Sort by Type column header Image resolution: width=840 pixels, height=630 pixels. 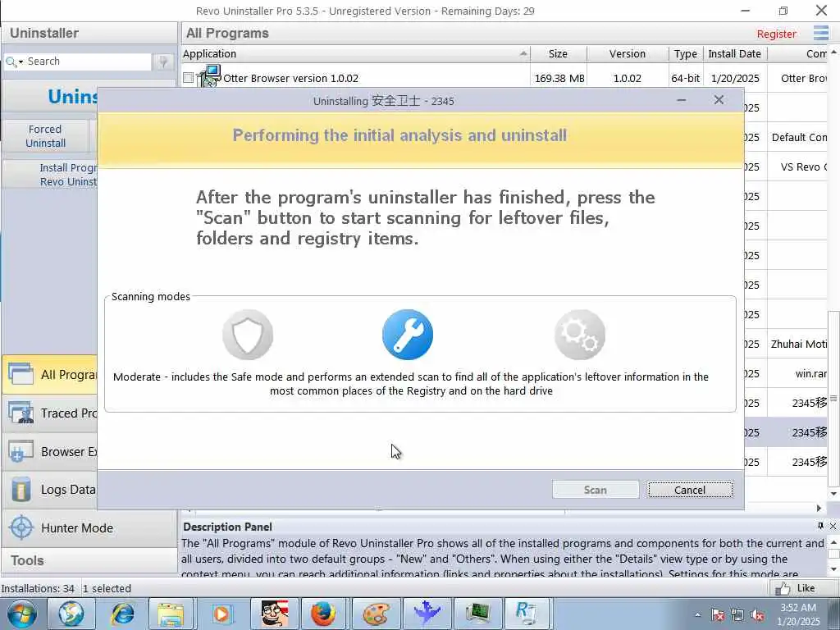686,53
